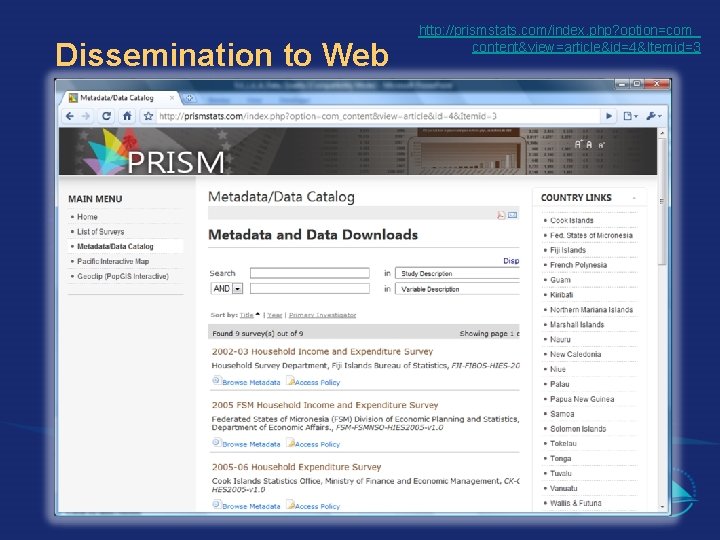Open 2005-06 Household Expenditure Survey
The width and height of the screenshot is (720, 540).
point(297,467)
